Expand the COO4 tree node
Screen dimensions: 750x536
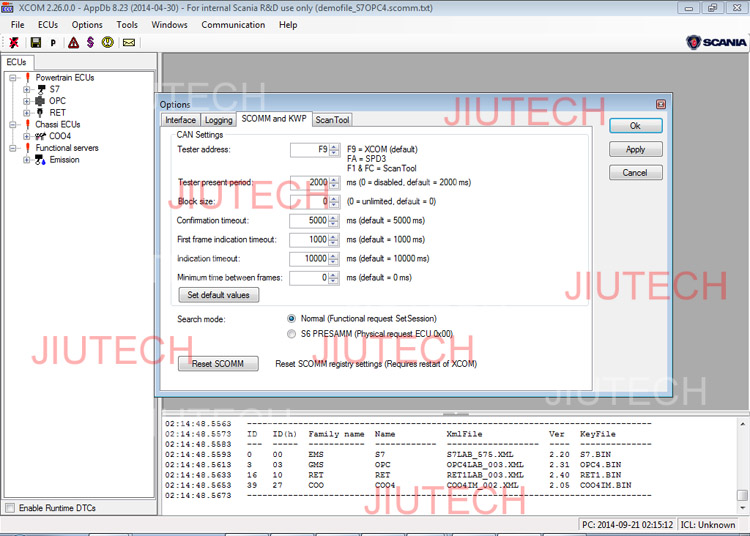(x=26, y=136)
